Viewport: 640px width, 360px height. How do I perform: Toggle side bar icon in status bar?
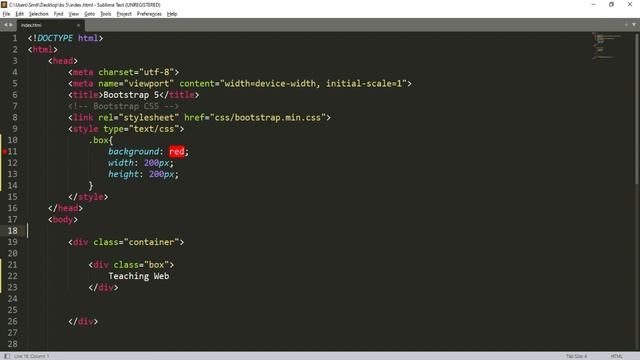(7, 356)
